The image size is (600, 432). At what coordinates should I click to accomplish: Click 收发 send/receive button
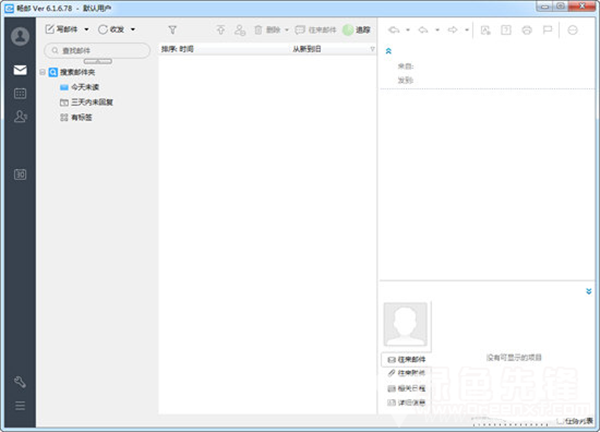point(111,29)
